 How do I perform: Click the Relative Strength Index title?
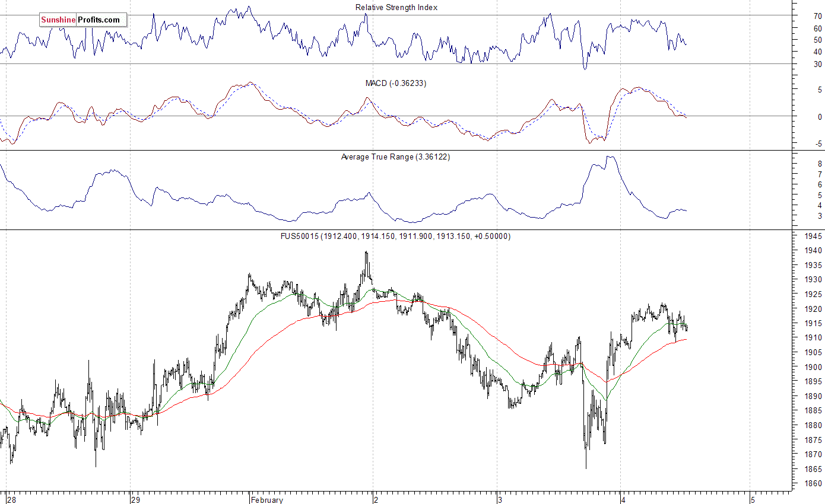[x=396, y=8]
